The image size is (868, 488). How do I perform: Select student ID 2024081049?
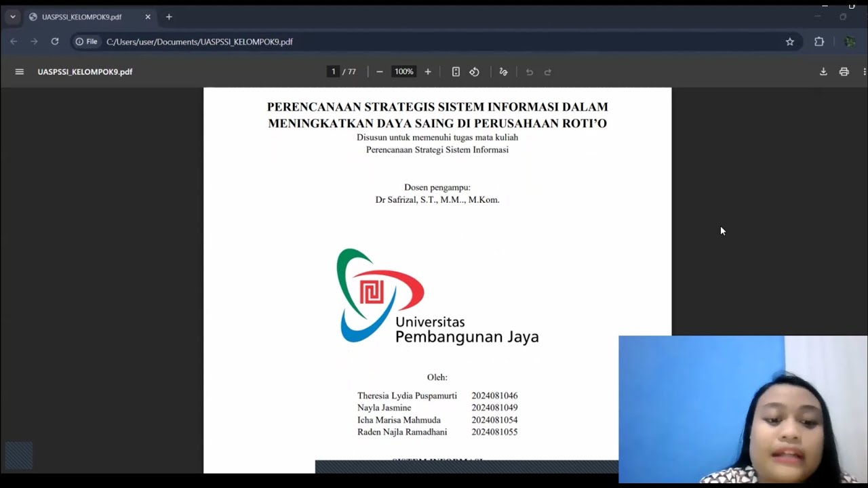[x=494, y=408]
